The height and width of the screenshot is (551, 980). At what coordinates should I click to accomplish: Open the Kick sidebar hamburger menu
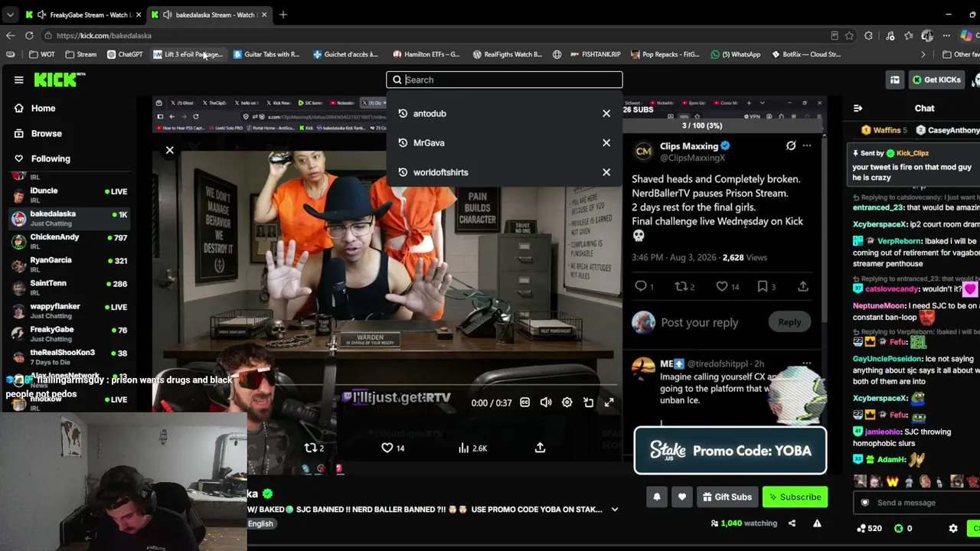point(18,80)
